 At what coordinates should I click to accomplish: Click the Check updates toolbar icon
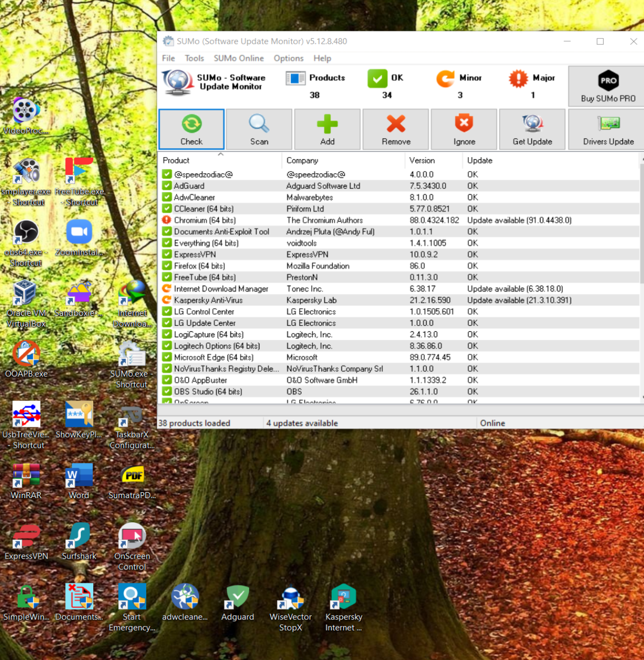[x=191, y=124]
